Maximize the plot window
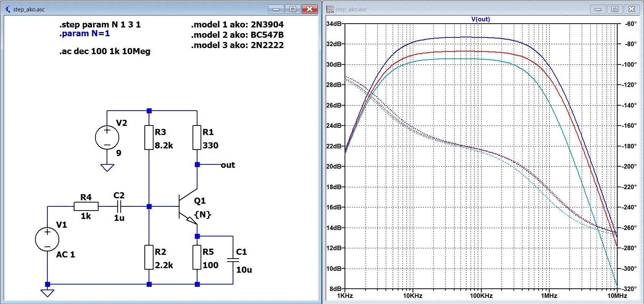This screenshot has width=644, height=304. pos(615,9)
